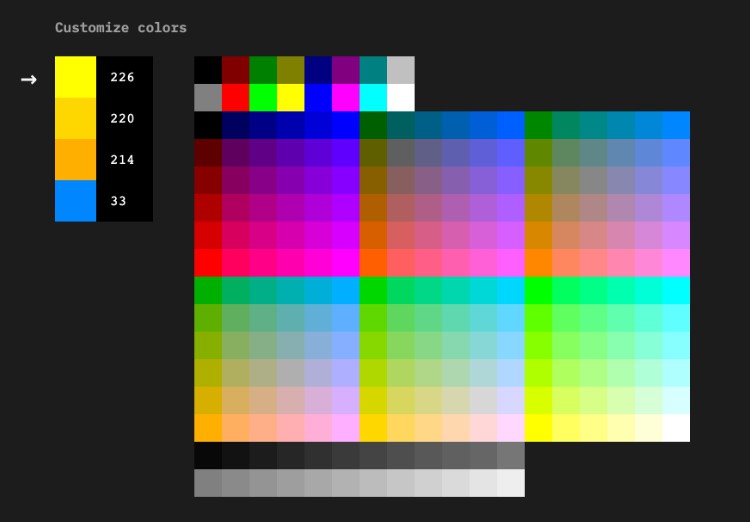
Task: Pick bright red in basic colors' second row
Action: [x=235, y=98]
